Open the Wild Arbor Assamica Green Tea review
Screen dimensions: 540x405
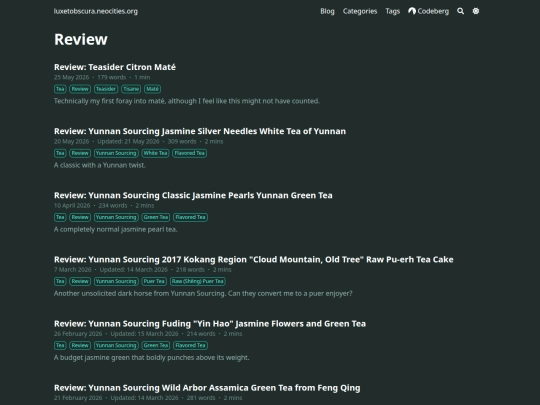click(207, 388)
